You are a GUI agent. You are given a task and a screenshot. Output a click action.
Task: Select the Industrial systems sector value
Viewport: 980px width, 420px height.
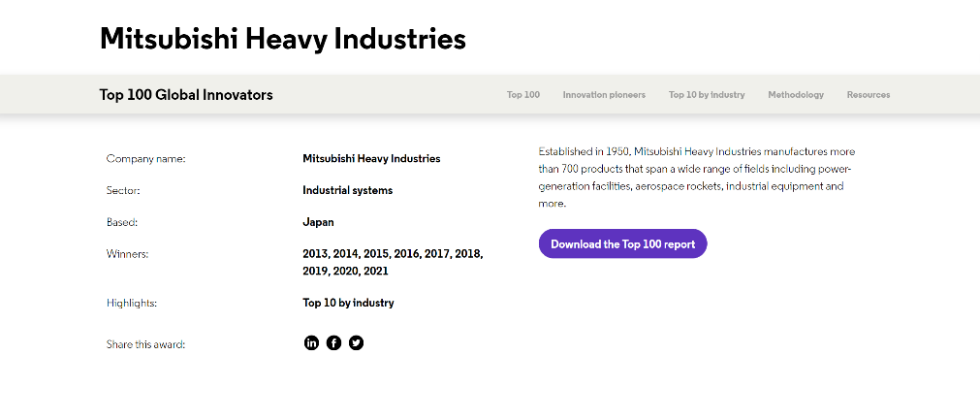(x=347, y=190)
